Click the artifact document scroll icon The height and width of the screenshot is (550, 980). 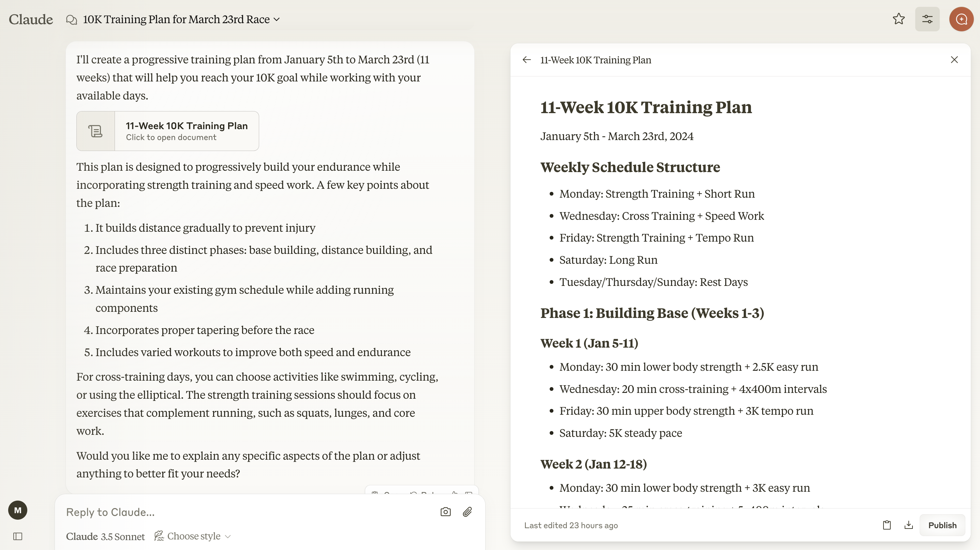pos(95,131)
